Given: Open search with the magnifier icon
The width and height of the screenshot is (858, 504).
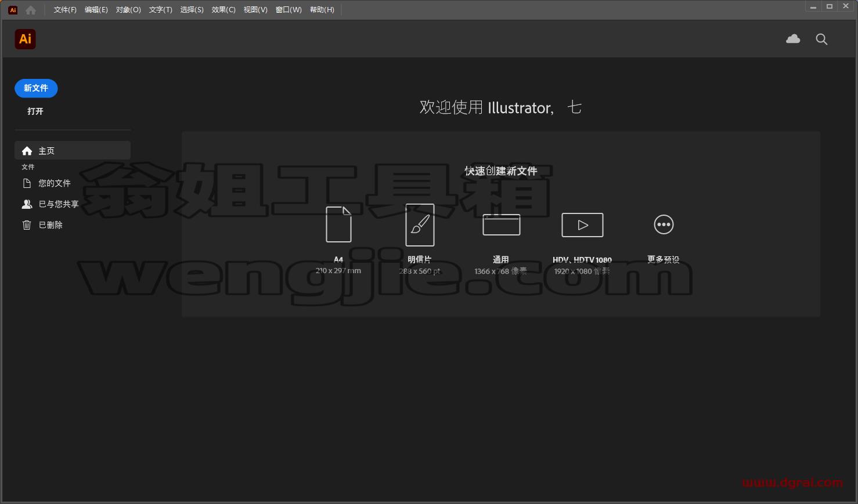Looking at the screenshot, I should tap(821, 39).
